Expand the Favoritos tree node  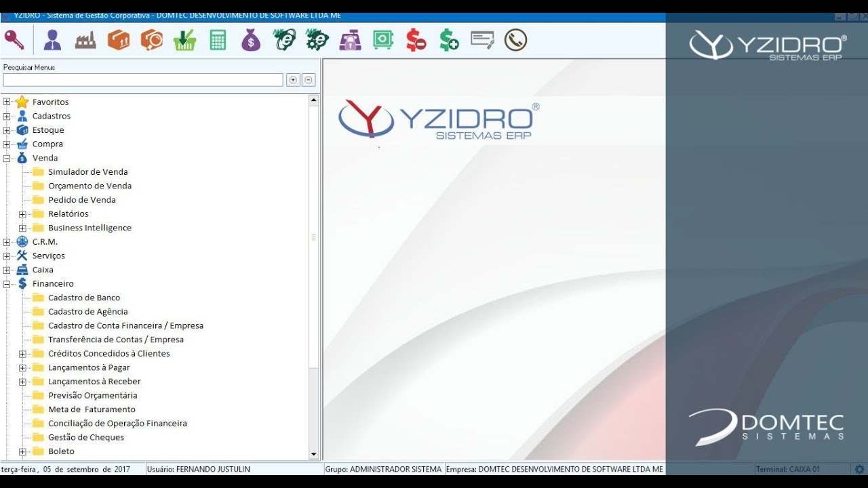7,102
